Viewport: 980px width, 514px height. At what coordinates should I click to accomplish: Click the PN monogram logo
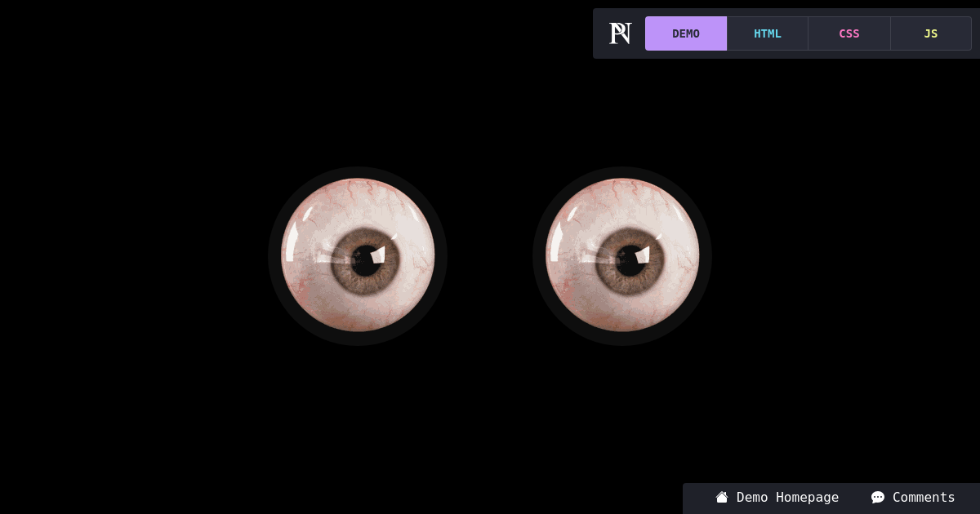click(620, 33)
